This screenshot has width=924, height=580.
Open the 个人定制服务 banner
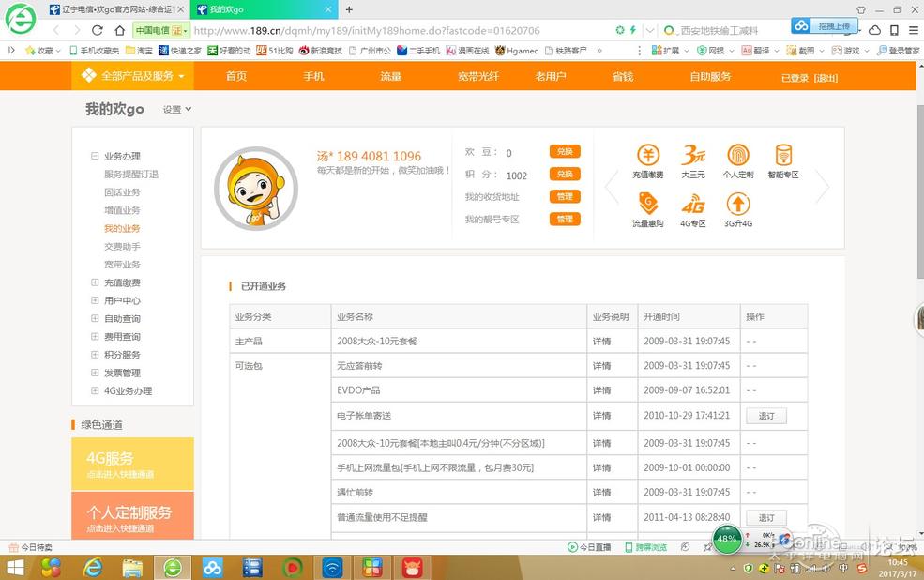132,516
